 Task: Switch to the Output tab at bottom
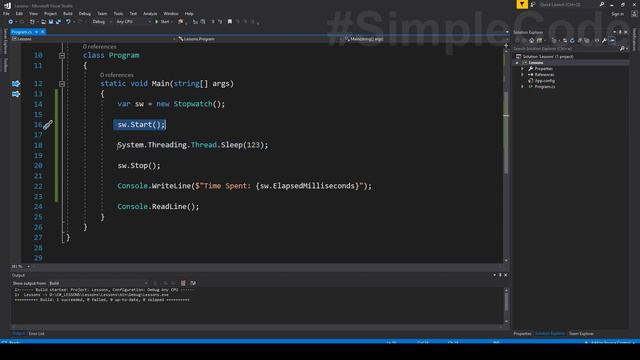tap(18, 333)
